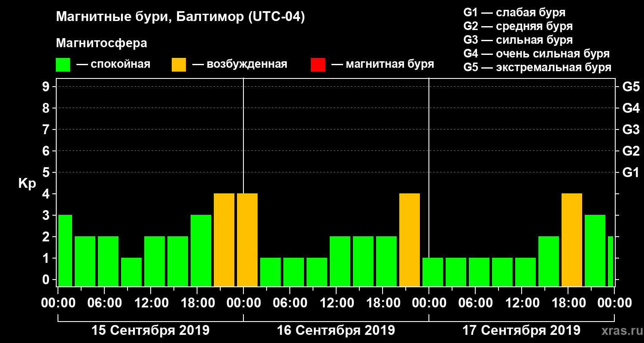Click the G2 tick label on right axis
Viewport: 644px width, 343px height.
631,151
